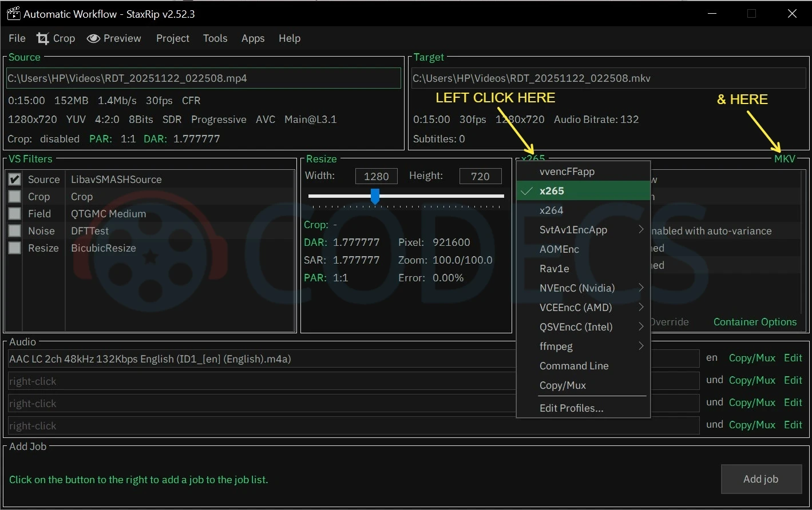Expand the VCEEncC (AMD) submenu
Viewport: 812px width, 510px height.
(x=583, y=308)
